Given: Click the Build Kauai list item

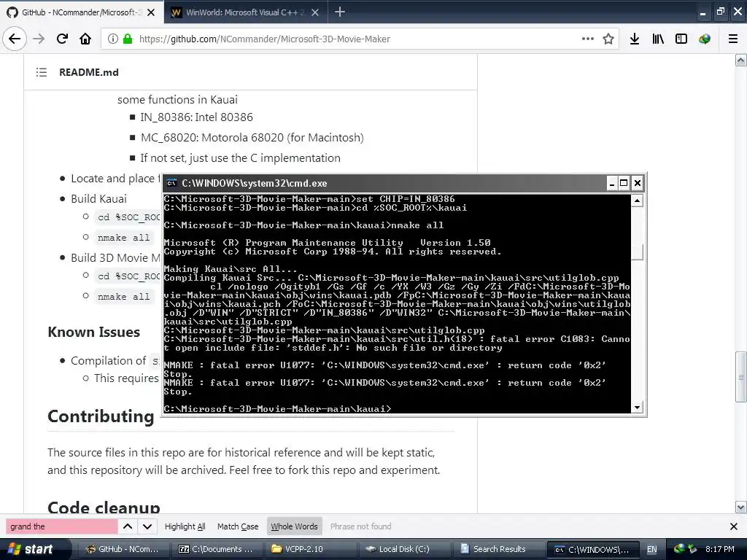Looking at the screenshot, I should (98, 198).
